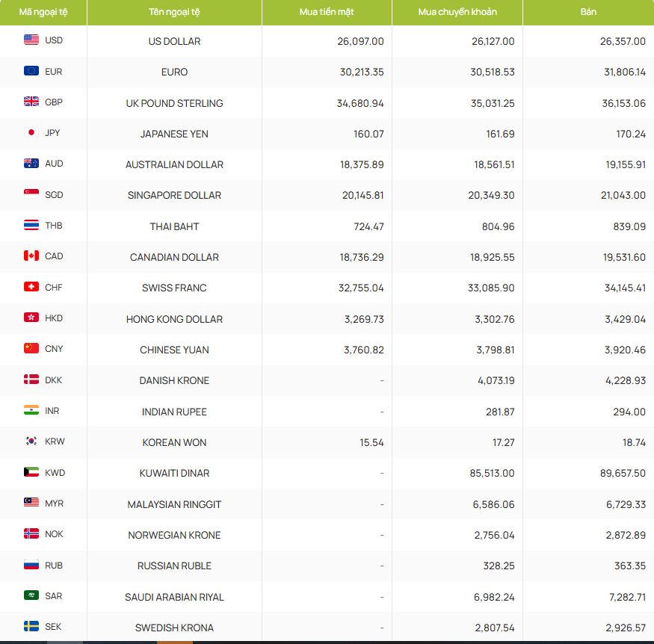Click the Australian flag beside AUD
This screenshot has width=654, height=644.
tap(31, 164)
